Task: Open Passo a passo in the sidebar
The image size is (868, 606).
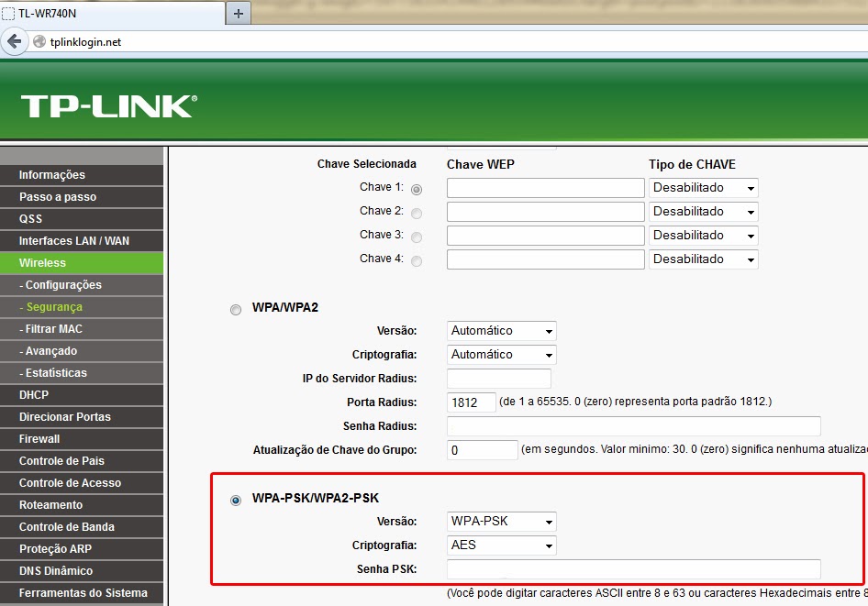Action: 82,197
